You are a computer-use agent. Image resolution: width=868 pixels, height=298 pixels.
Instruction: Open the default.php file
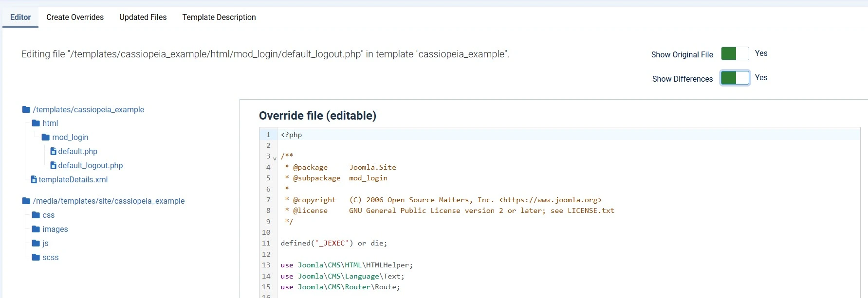[78, 151]
